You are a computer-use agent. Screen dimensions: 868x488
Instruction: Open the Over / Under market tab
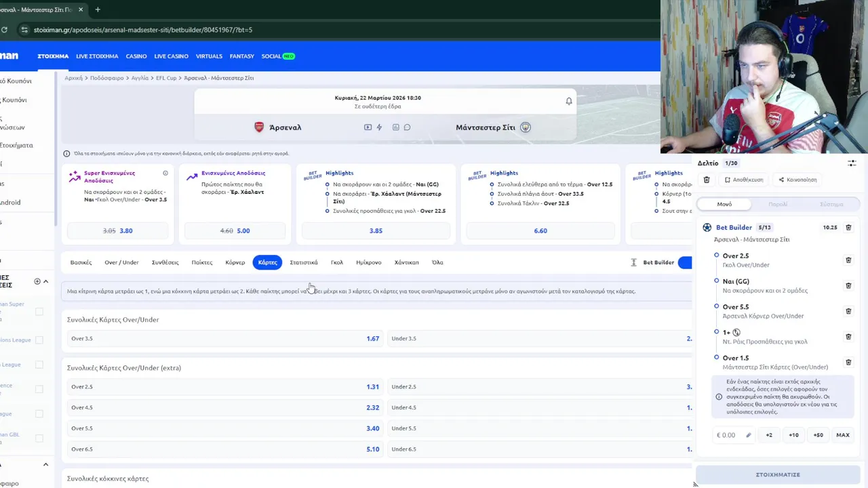(x=121, y=262)
